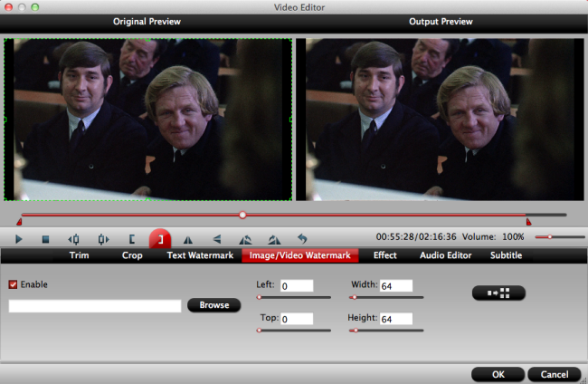Switch to the Subtitle tab
Image resolution: width=588 pixels, height=384 pixels.
(506, 255)
